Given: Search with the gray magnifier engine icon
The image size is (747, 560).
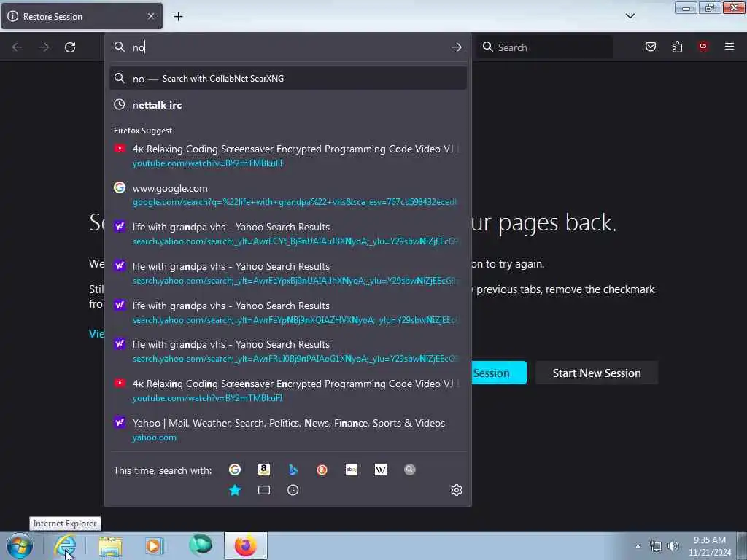Looking at the screenshot, I should coord(410,470).
